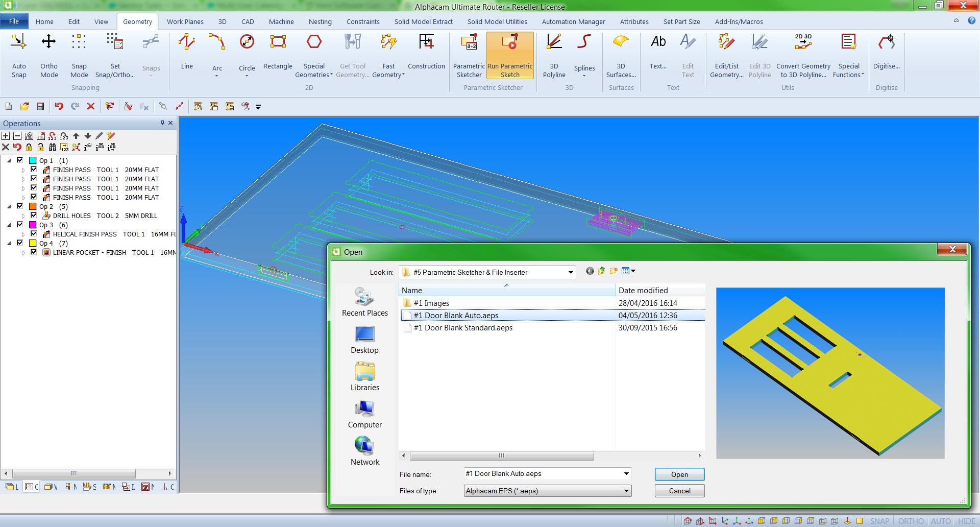This screenshot has height=527, width=980.
Task: Uncheck the Op 2 checkbox
Action: (20, 206)
